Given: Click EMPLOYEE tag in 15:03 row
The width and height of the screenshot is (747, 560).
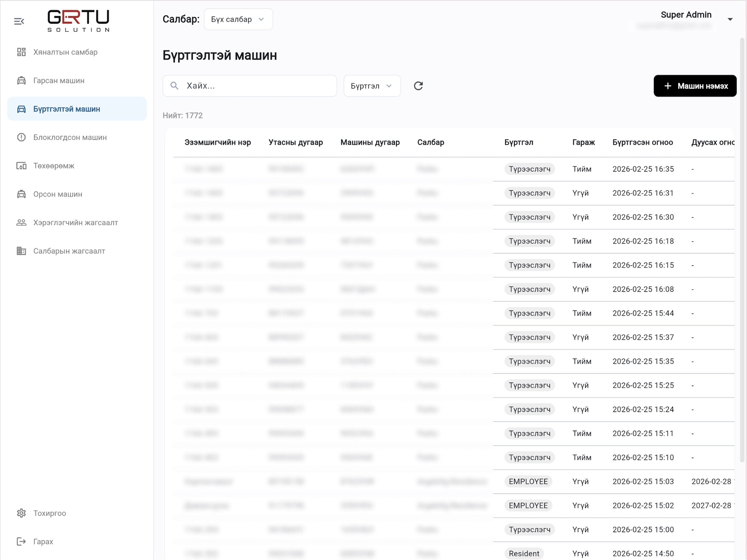Looking at the screenshot, I should click(x=528, y=481).
